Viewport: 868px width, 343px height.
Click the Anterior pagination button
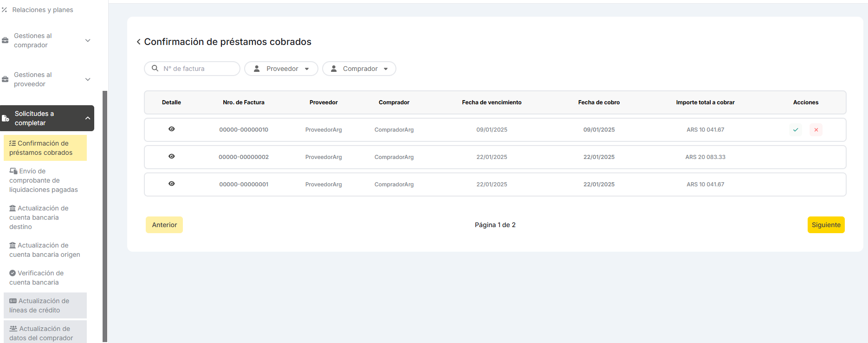[x=164, y=225]
